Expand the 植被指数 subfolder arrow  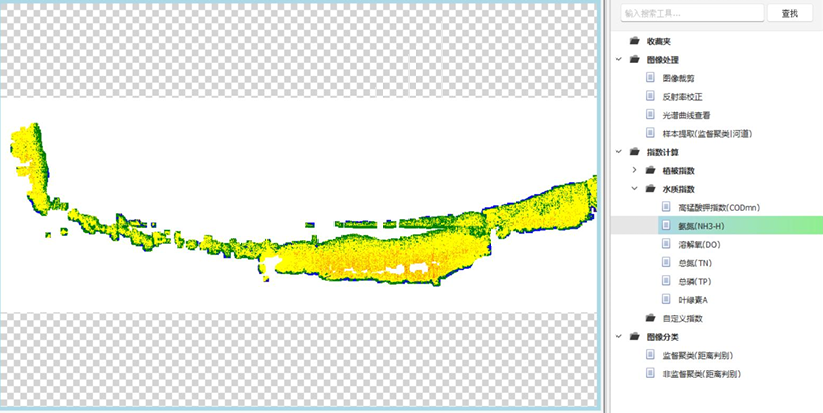[x=635, y=170]
